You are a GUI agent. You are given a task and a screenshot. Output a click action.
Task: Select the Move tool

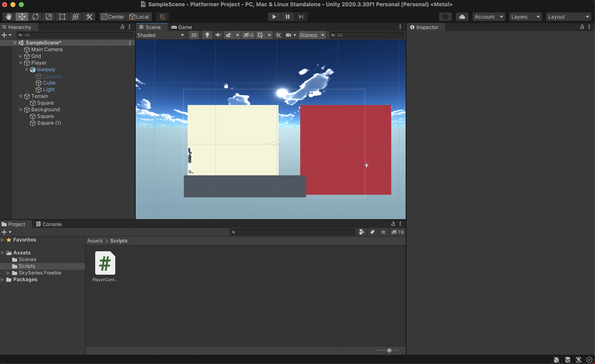pyautogui.click(x=22, y=17)
